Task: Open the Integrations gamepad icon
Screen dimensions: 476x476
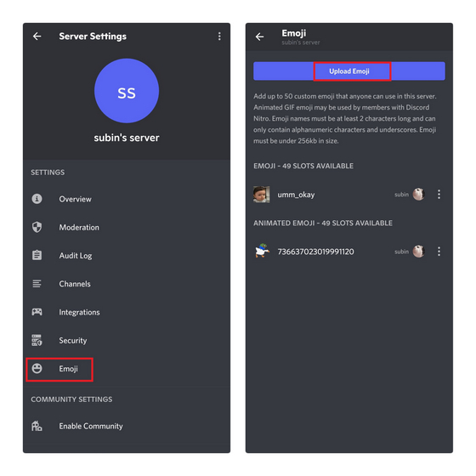Action: click(x=37, y=312)
